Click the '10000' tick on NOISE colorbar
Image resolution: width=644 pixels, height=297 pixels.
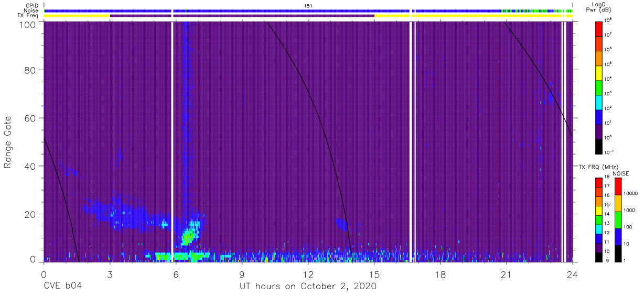point(630,193)
